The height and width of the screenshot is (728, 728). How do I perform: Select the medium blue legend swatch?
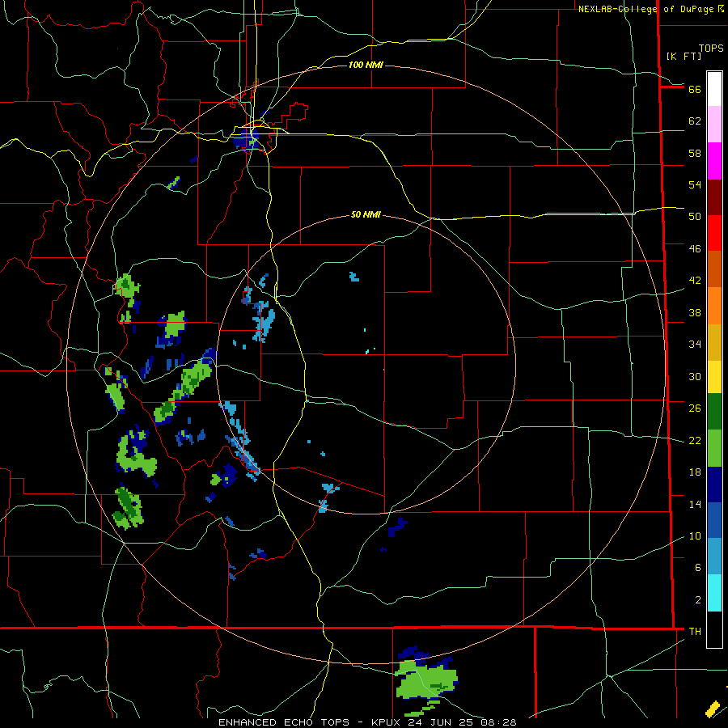[714, 520]
